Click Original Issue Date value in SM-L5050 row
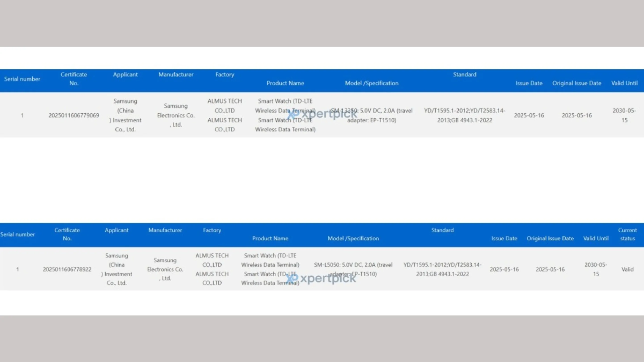Screen dimensions: 644x362 coord(550,269)
